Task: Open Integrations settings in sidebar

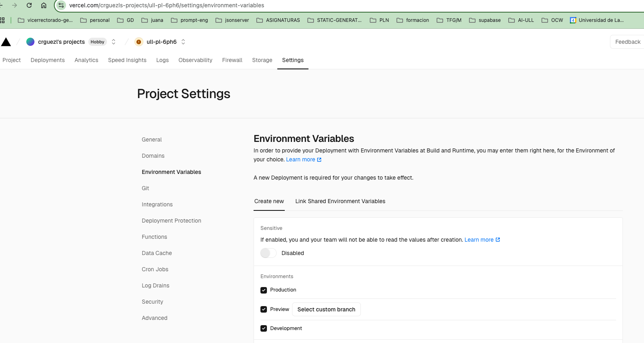Action: (157, 204)
